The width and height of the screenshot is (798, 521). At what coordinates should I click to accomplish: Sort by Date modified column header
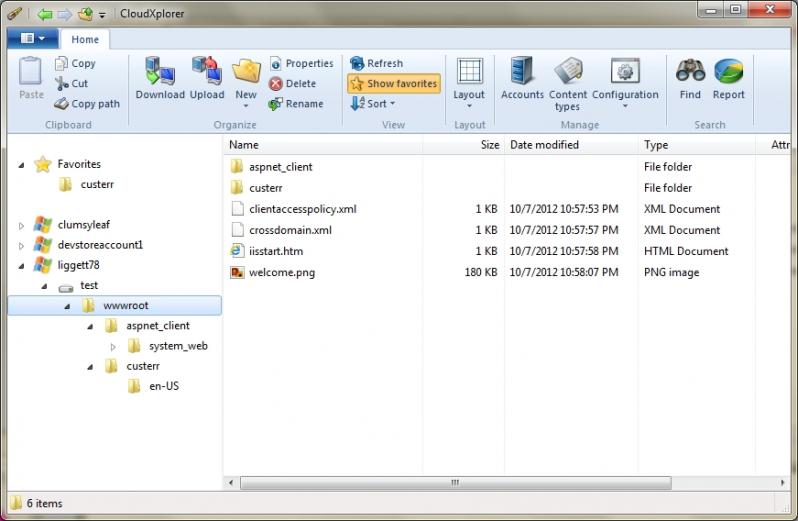click(571, 145)
